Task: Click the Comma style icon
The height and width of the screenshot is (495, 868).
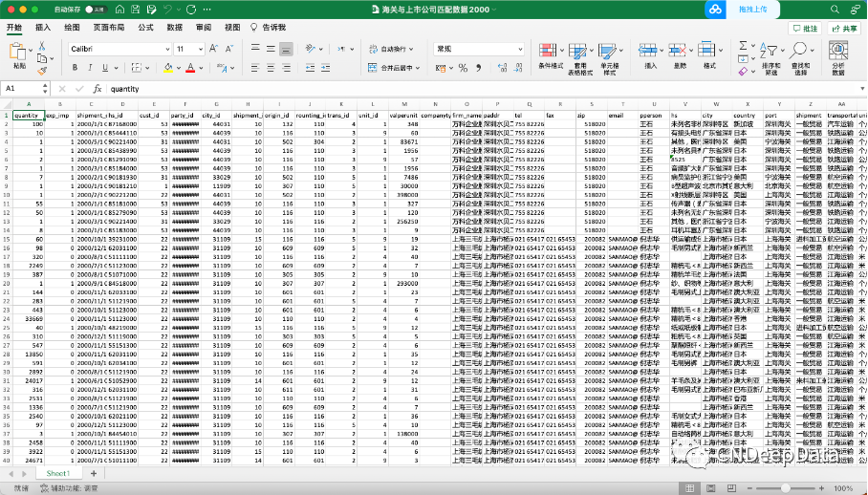Action: click(479, 68)
